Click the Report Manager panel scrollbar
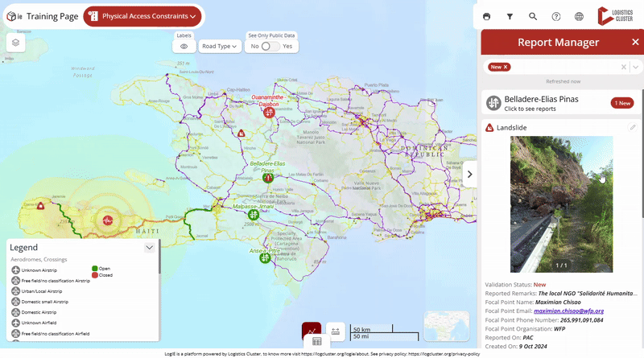 click(642, 152)
